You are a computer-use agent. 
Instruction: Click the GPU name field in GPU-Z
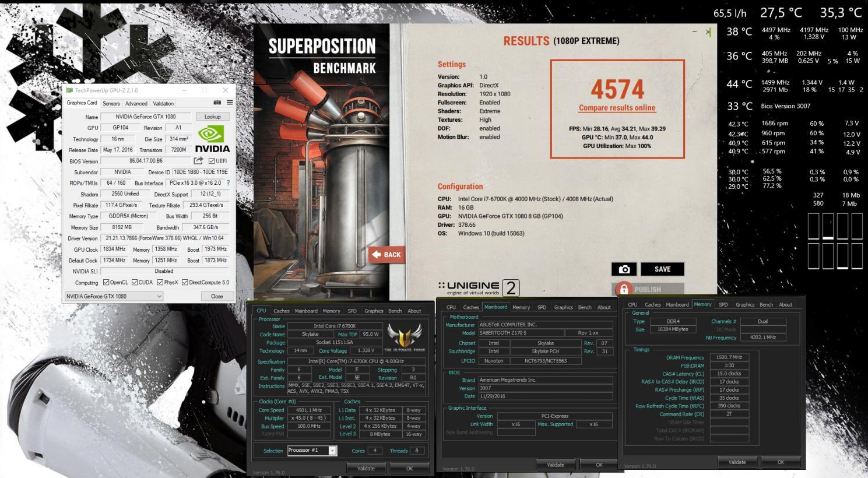pos(146,117)
